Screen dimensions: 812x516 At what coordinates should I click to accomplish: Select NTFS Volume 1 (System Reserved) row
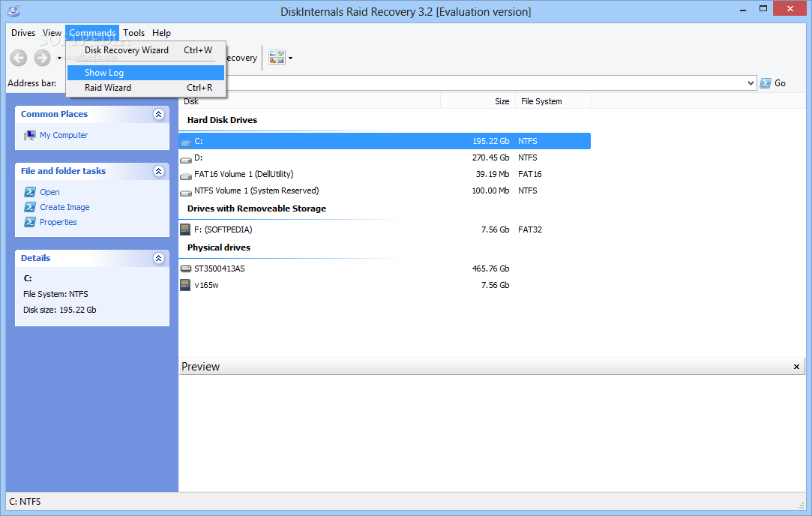click(x=256, y=190)
